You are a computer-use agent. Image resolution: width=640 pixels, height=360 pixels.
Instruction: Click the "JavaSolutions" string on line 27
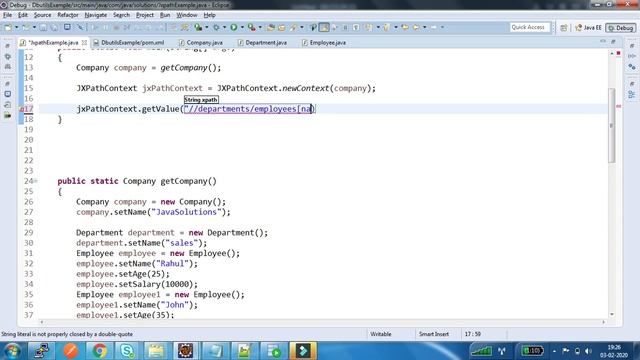pos(187,212)
